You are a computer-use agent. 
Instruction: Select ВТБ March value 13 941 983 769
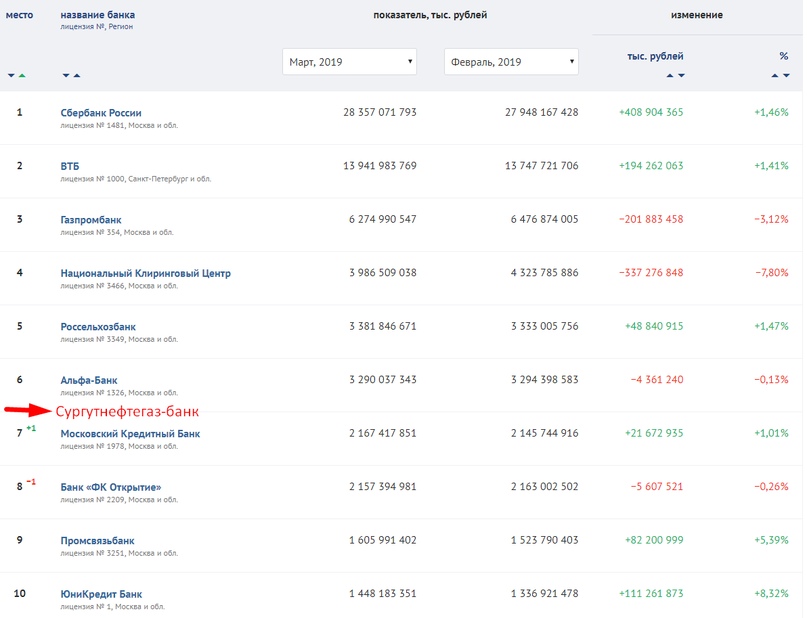380,166
